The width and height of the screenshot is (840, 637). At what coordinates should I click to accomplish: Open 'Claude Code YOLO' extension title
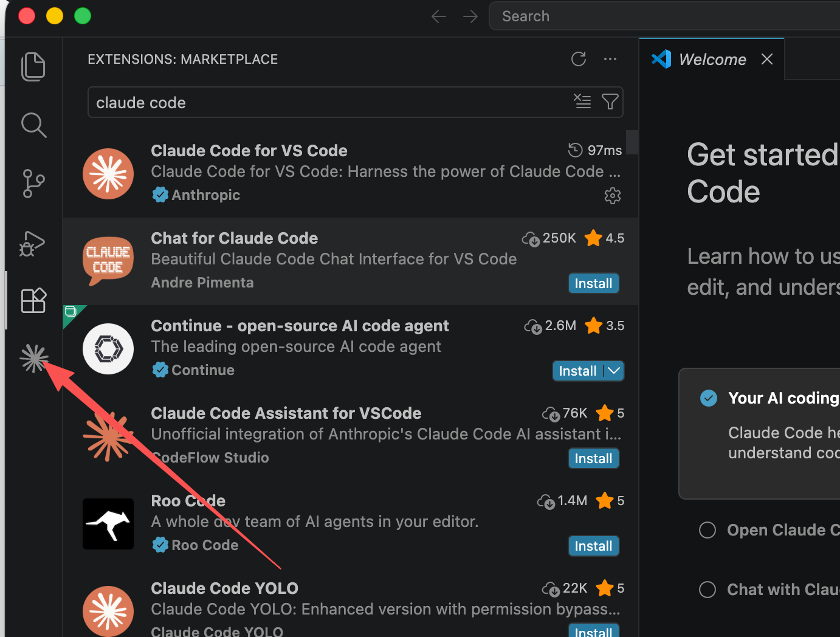coord(225,588)
